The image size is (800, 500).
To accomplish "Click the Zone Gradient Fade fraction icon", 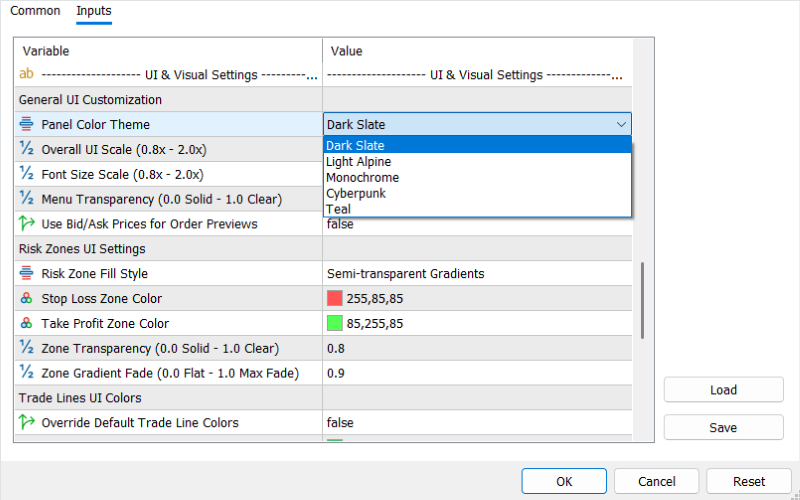I will [27, 373].
